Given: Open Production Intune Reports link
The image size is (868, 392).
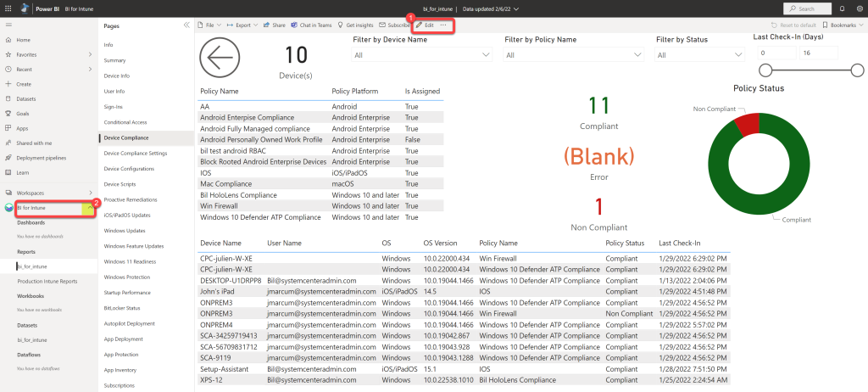Looking at the screenshot, I should point(47,281).
